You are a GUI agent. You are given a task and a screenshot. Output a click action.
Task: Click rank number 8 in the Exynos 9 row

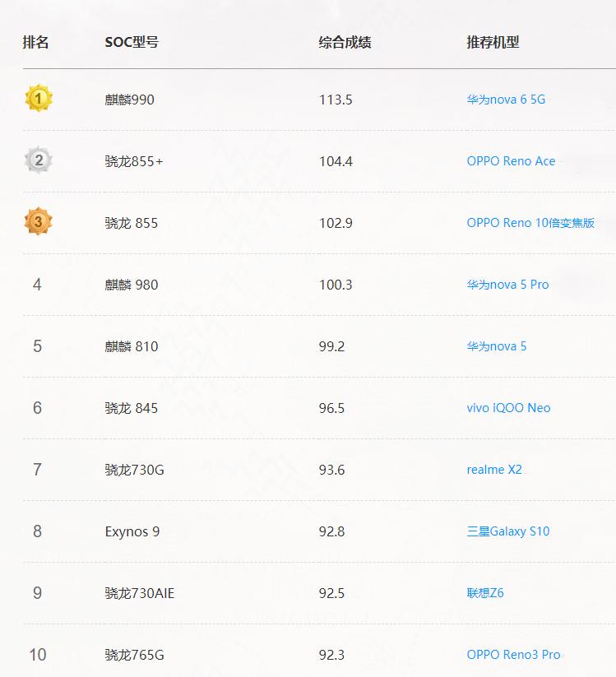tap(37, 531)
